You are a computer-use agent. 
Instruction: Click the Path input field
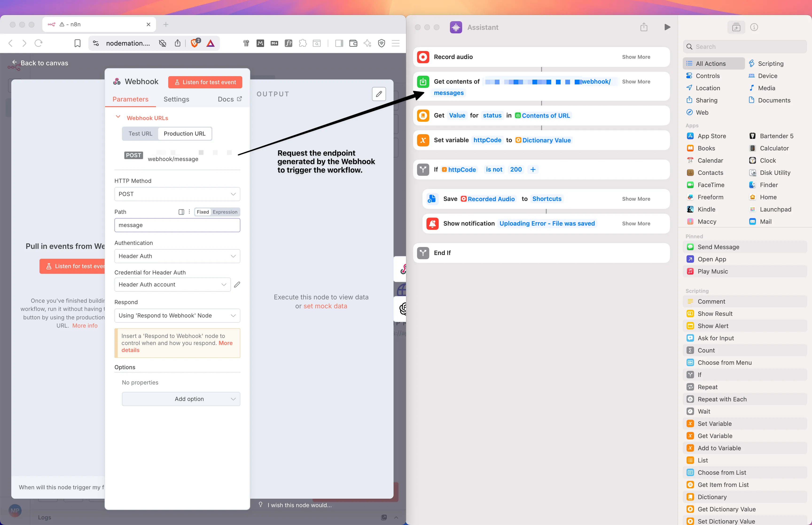(177, 225)
